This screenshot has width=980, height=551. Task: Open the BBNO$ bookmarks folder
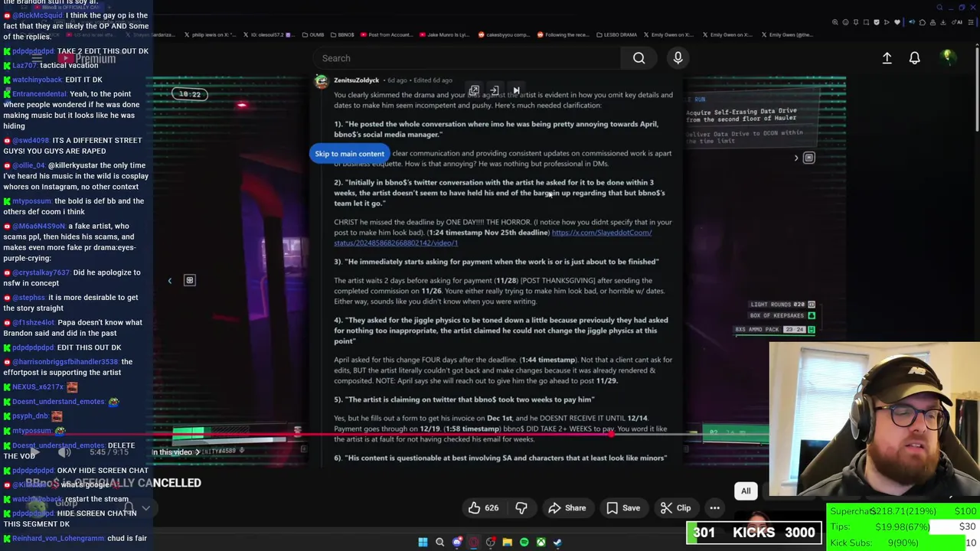pos(341,34)
